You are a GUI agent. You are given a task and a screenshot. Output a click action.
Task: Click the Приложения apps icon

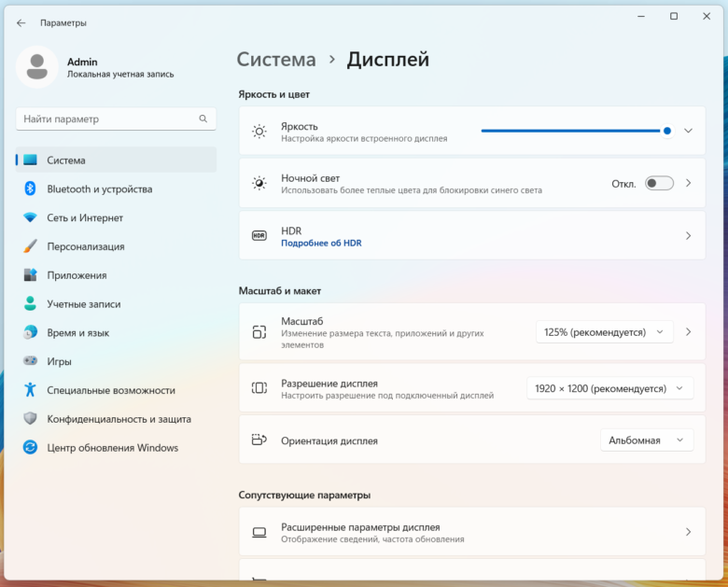(x=30, y=275)
